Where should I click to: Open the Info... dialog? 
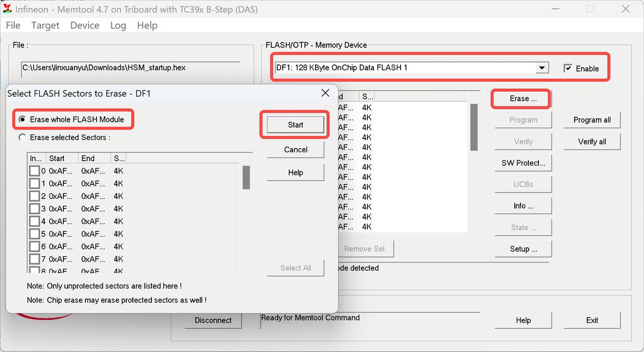tap(523, 205)
